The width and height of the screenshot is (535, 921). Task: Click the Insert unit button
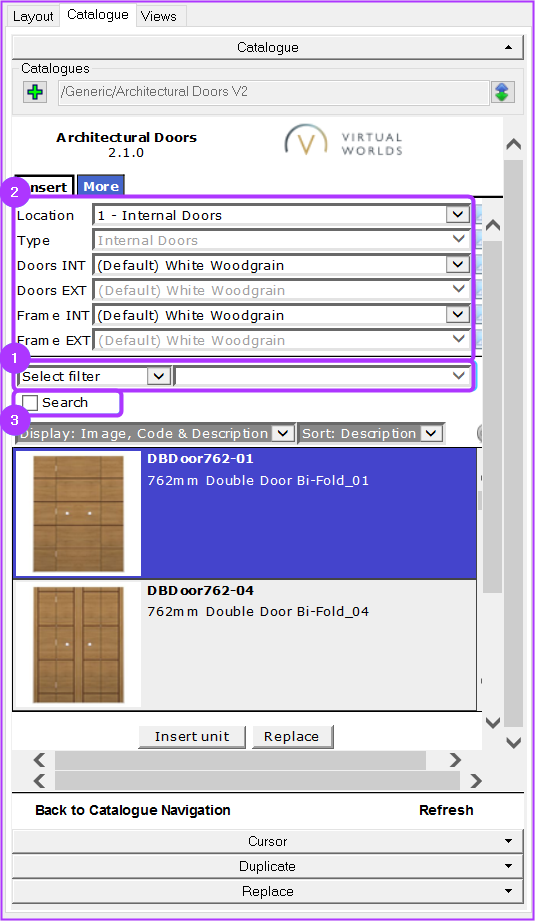(192, 737)
